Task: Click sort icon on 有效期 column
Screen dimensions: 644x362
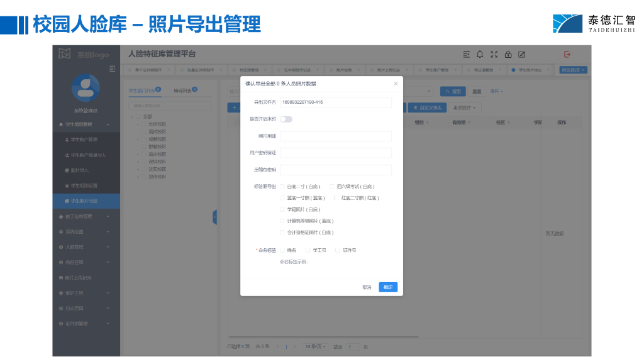Action: (x=469, y=123)
